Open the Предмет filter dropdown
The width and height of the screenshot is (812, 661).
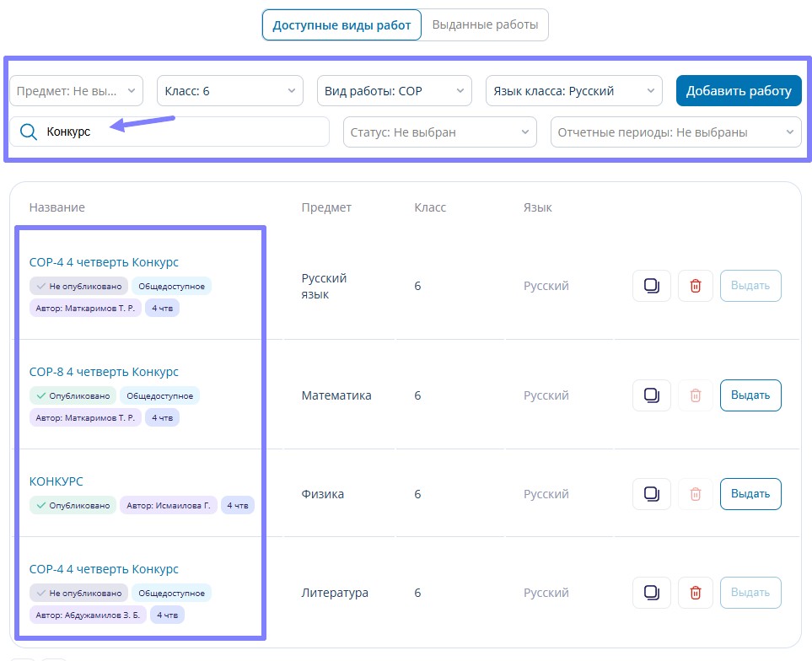(x=76, y=91)
